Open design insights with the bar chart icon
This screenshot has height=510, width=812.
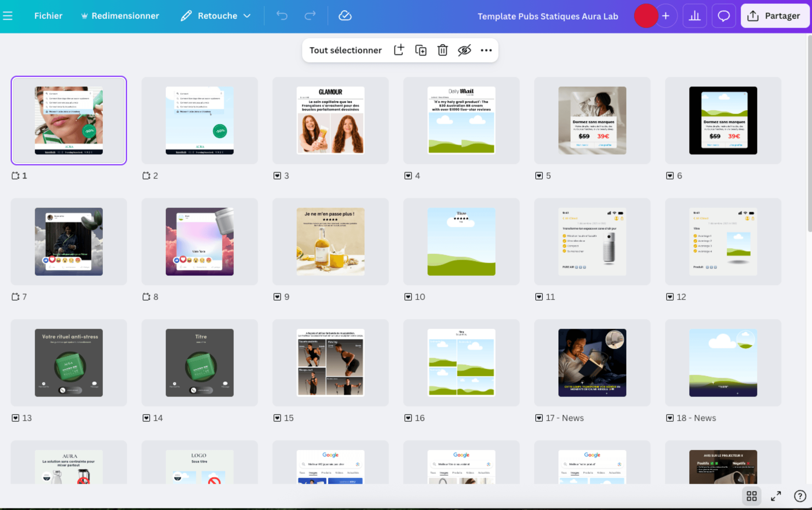(x=695, y=15)
